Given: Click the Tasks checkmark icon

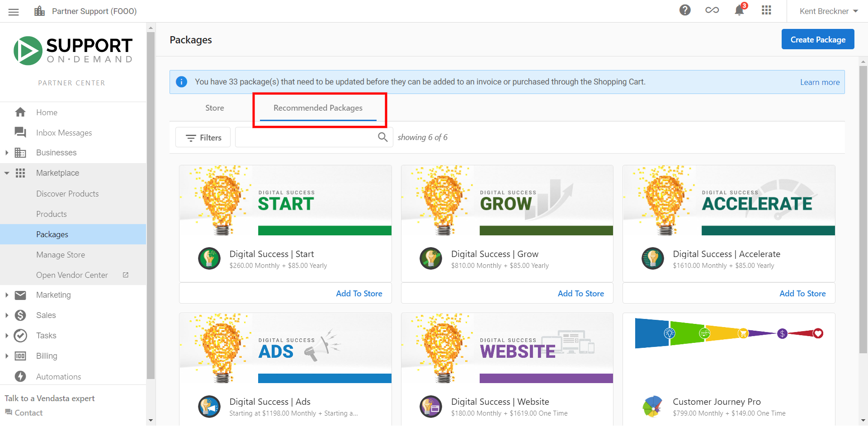Looking at the screenshot, I should coord(20,336).
